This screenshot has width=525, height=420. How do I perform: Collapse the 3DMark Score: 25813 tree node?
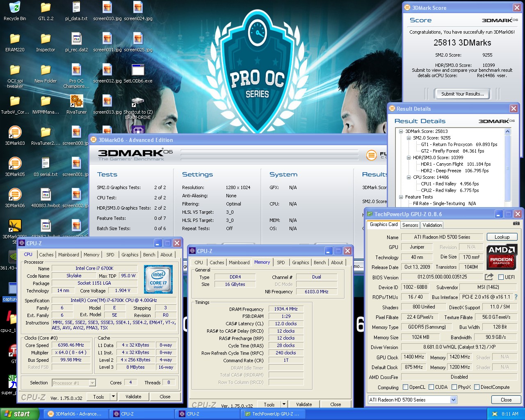(x=401, y=131)
